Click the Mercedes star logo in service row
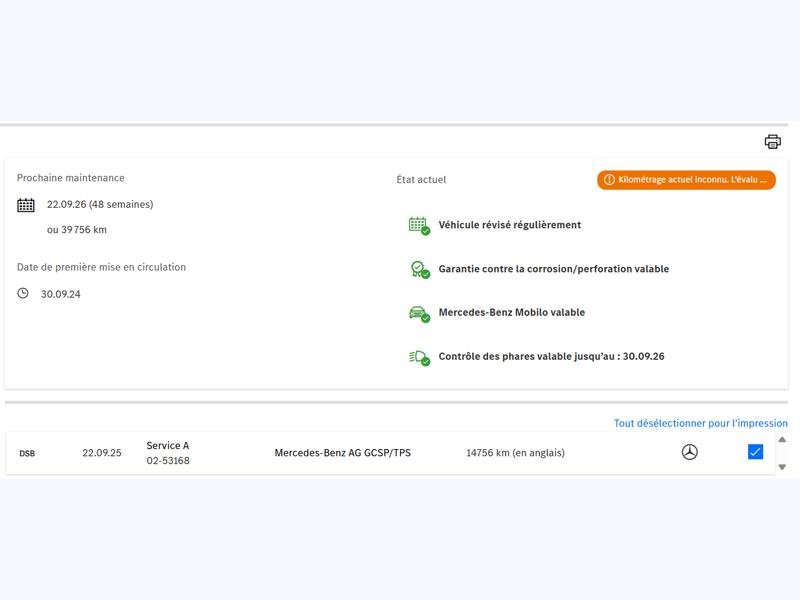Viewport: 800px width, 600px height. 689,452
